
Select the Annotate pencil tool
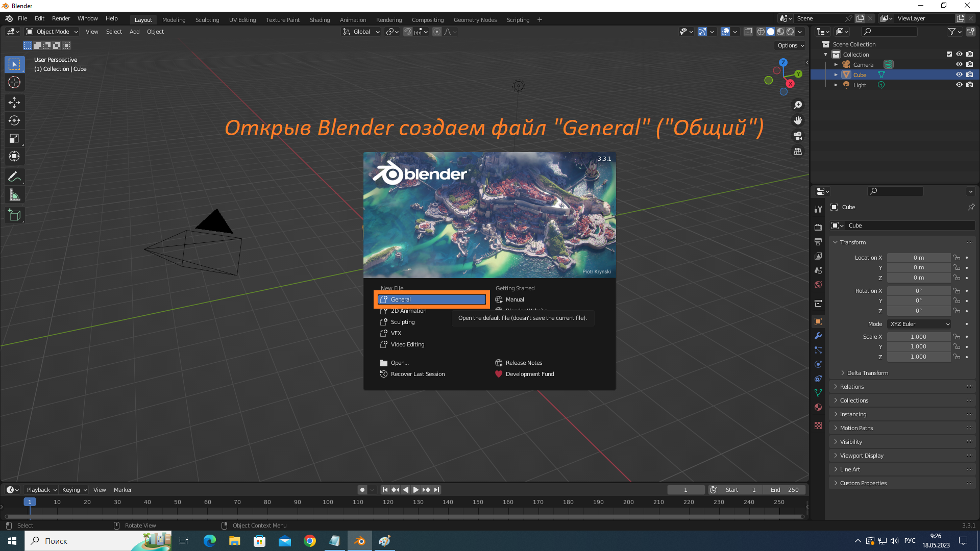point(14,177)
